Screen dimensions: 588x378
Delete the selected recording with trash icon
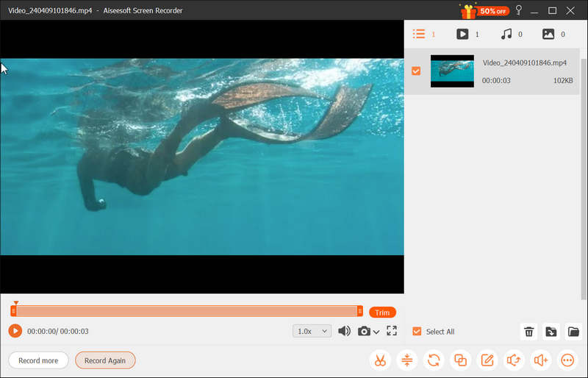click(x=528, y=332)
